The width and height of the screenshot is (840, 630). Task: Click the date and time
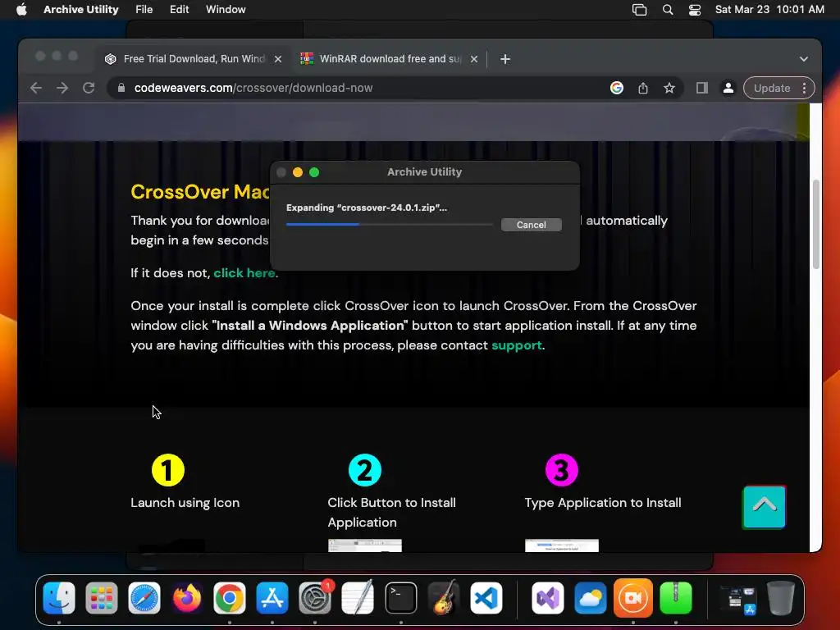pos(769,10)
